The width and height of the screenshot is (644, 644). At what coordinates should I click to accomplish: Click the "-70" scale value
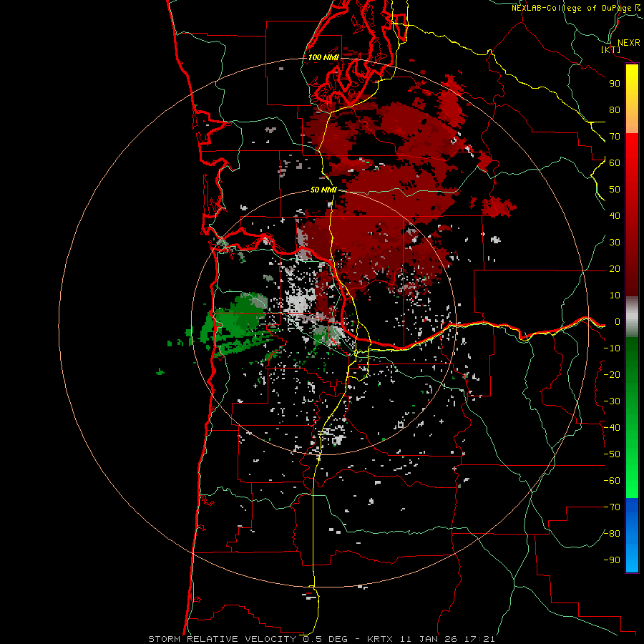pyautogui.click(x=612, y=507)
